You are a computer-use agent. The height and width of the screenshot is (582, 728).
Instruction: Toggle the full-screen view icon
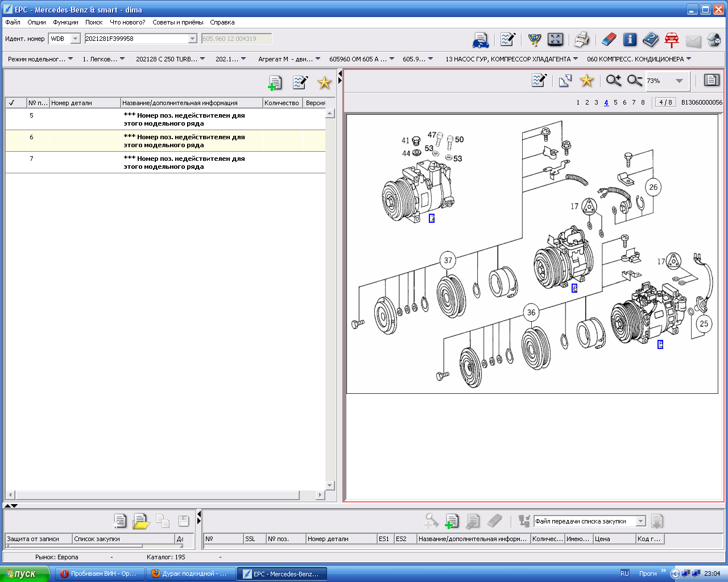(555, 39)
